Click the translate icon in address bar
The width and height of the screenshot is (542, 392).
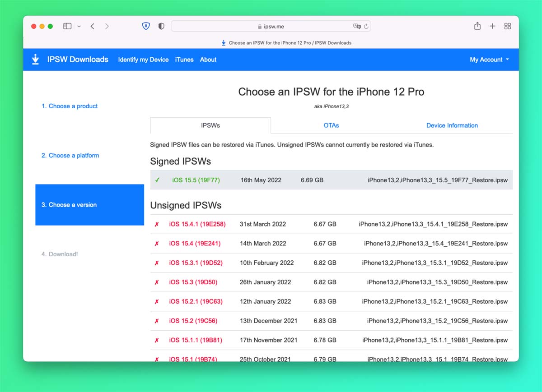coord(357,26)
